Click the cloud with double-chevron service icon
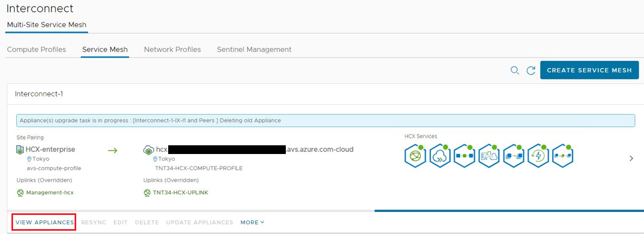644x234 pixels. click(x=440, y=156)
